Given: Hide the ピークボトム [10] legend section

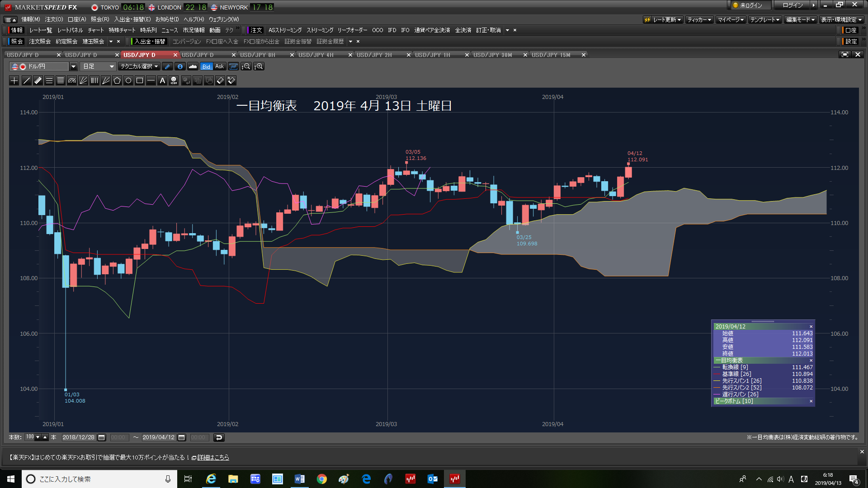Looking at the screenshot, I should tap(811, 401).
